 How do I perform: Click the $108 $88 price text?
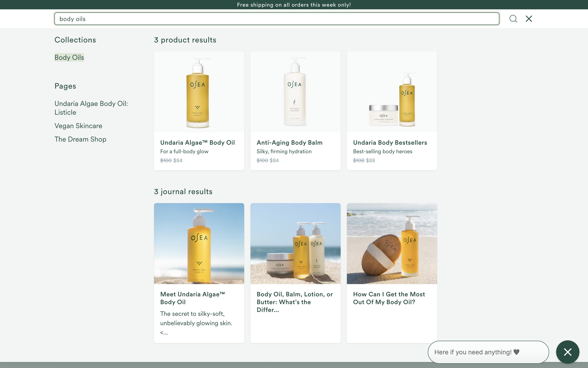(x=364, y=160)
